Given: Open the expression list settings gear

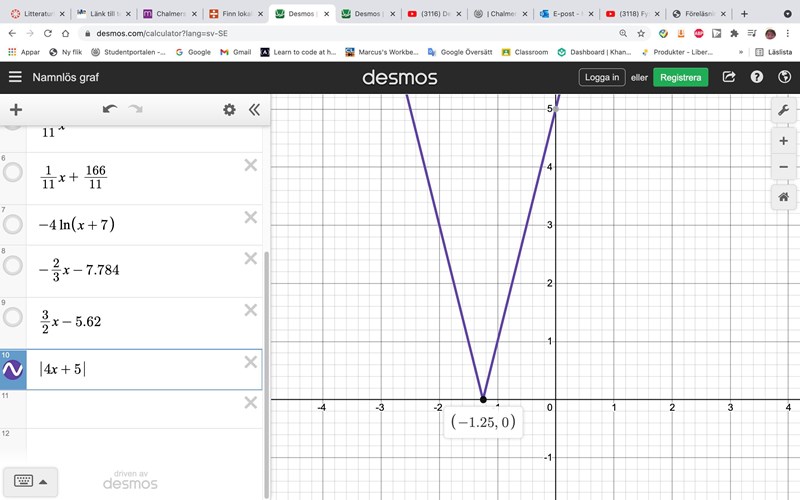Looking at the screenshot, I should (x=229, y=110).
